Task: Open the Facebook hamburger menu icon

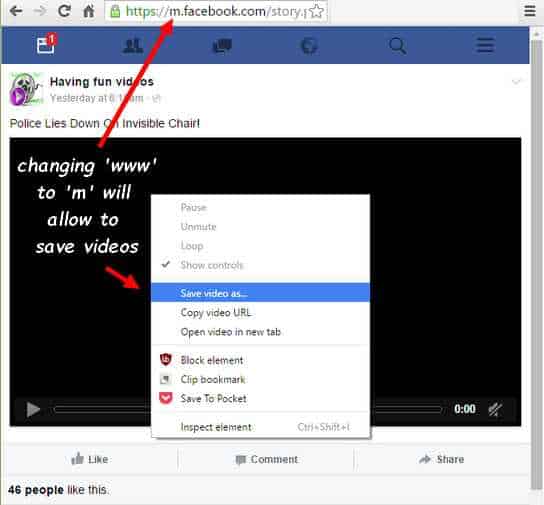Action: (485, 45)
